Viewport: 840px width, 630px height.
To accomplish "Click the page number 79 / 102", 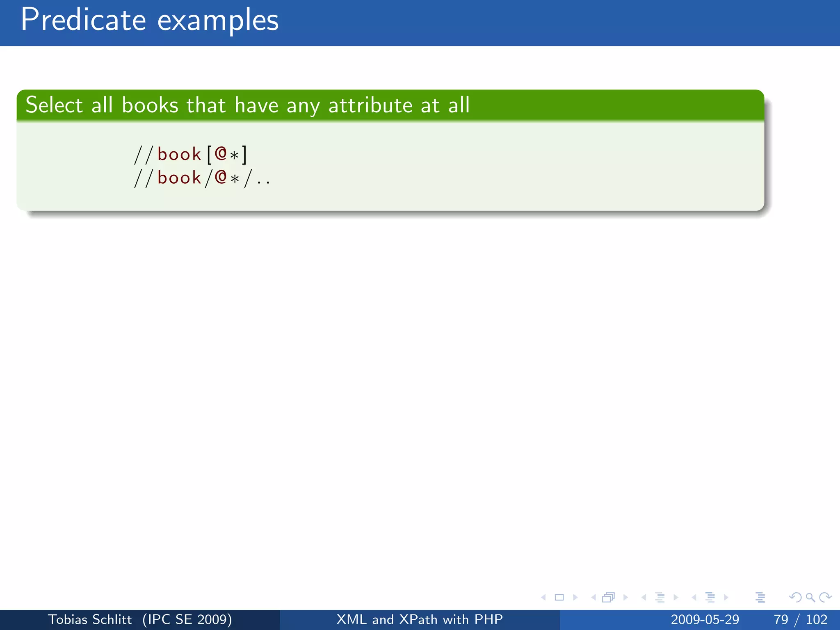I will click(800, 619).
